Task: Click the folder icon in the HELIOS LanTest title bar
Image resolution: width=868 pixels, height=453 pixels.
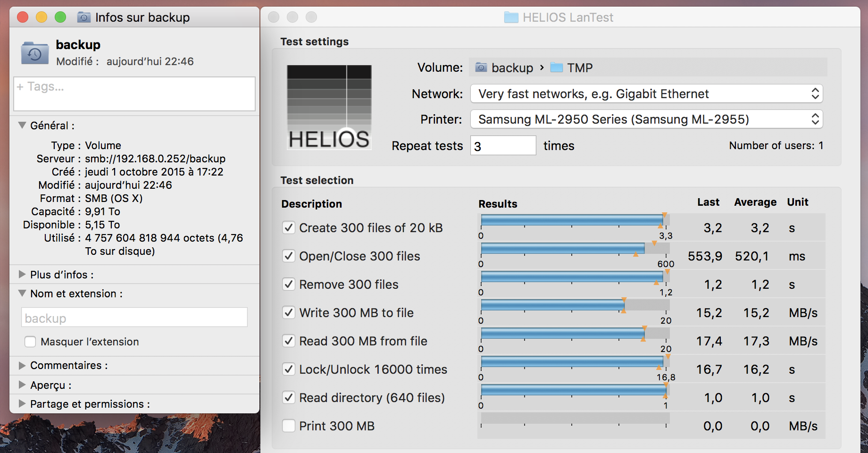Action: point(511,17)
